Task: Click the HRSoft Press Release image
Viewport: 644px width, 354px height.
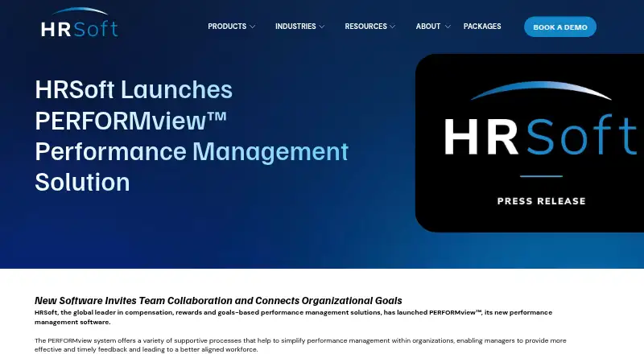Action: tap(530, 143)
